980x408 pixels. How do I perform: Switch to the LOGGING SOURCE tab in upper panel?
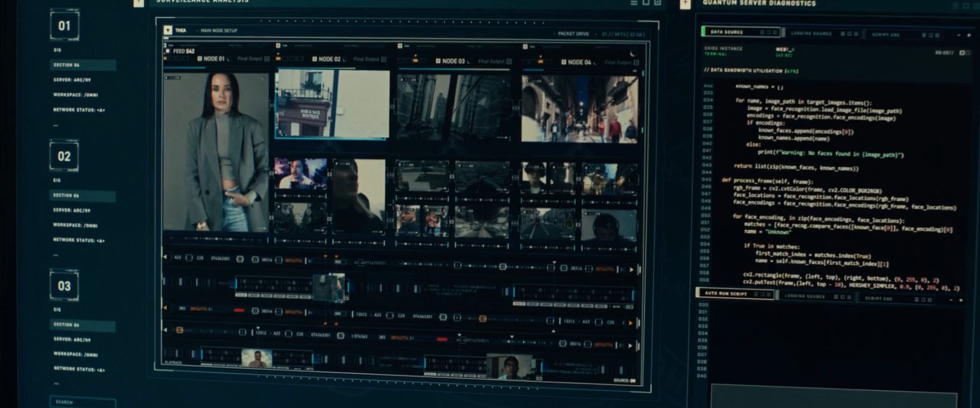(x=811, y=34)
